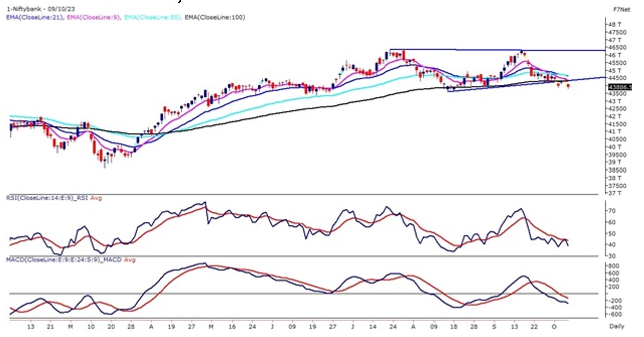644x337 pixels.
Task: Click the 600 level on MACD axis
Action: pyautogui.click(x=614, y=273)
